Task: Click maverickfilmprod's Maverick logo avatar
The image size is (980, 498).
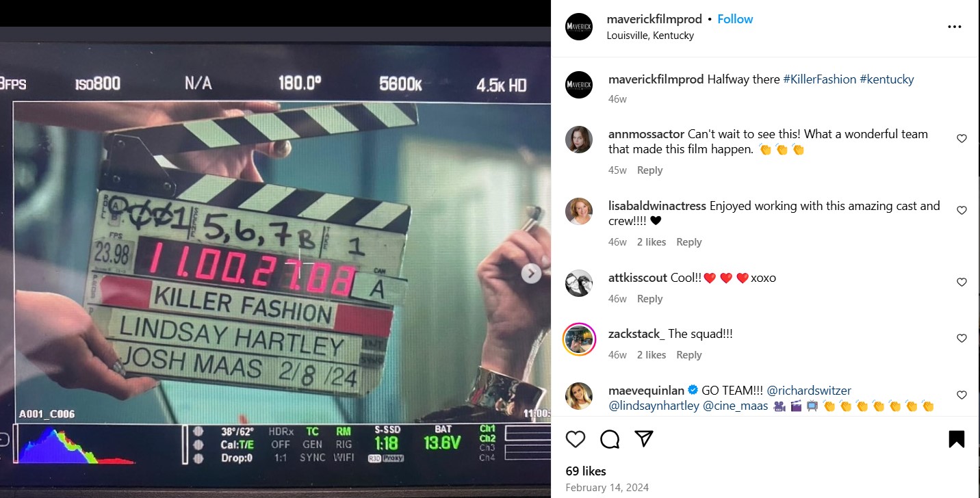Action: [x=578, y=27]
